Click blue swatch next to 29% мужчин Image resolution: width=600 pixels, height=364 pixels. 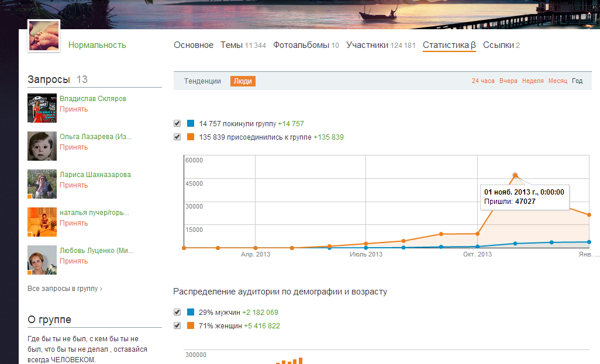[x=191, y=312]
